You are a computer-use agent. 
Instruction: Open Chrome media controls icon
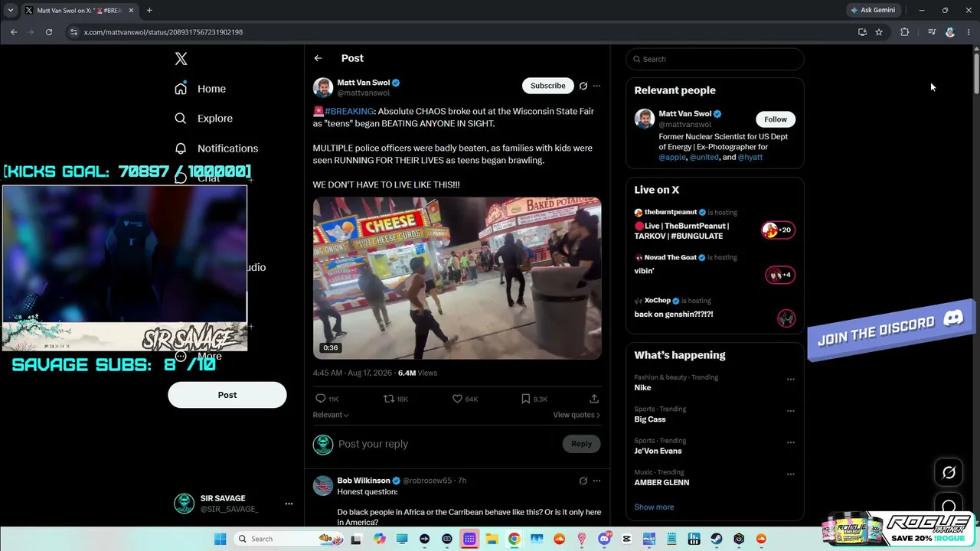(x=932, y=32)
